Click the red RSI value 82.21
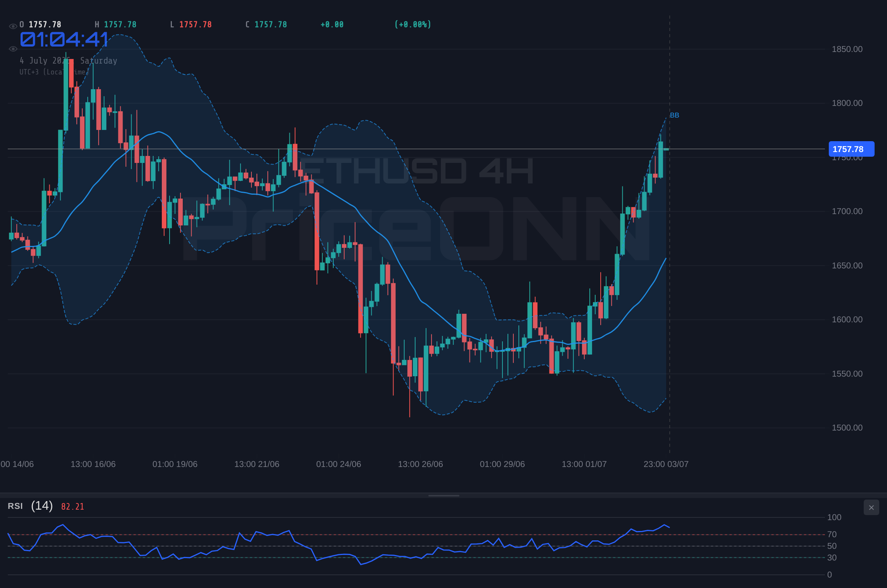This screenshot has height=588, width=887. tap(73, 507)
